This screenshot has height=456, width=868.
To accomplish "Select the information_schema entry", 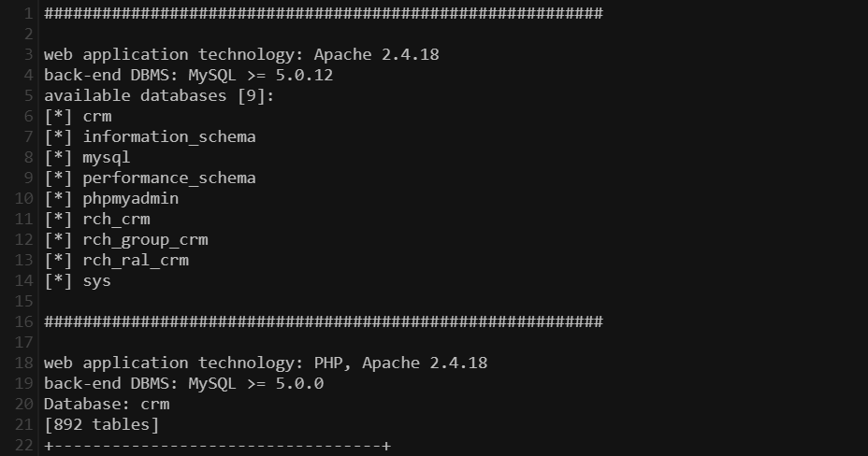I will pyautogui.click(x=168, y=136).
